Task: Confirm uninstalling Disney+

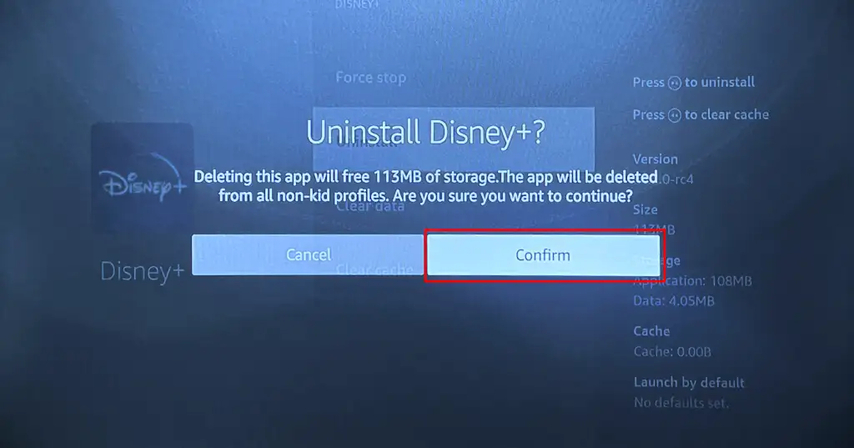Action: [543, 255]
